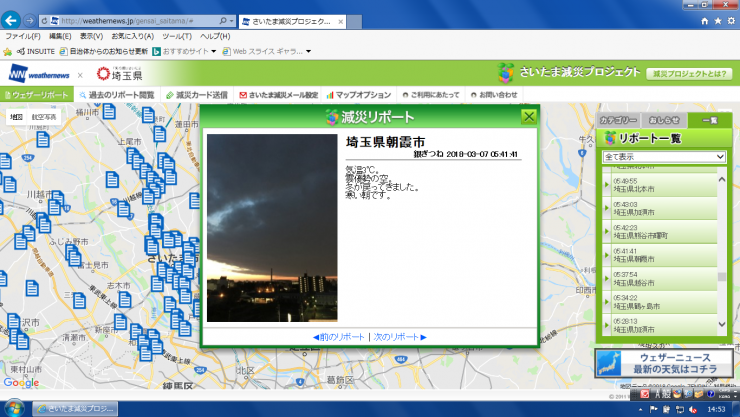Open the IE tools gear icon

[731, 20]
